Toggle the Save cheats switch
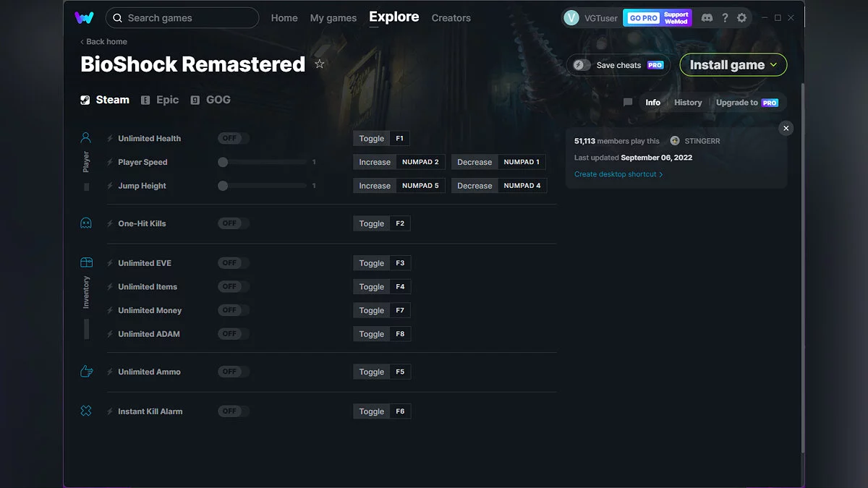 (x=582, y=65)
